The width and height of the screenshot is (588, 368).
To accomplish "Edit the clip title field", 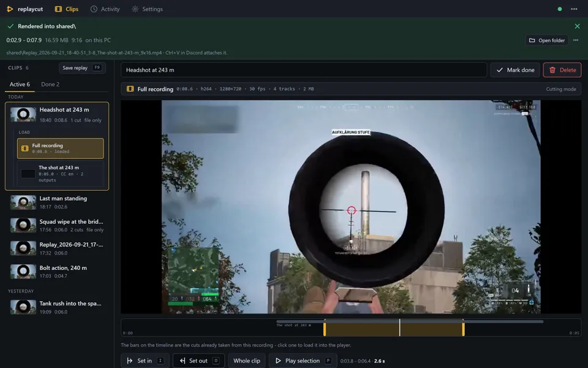I will tap(304, 70).
